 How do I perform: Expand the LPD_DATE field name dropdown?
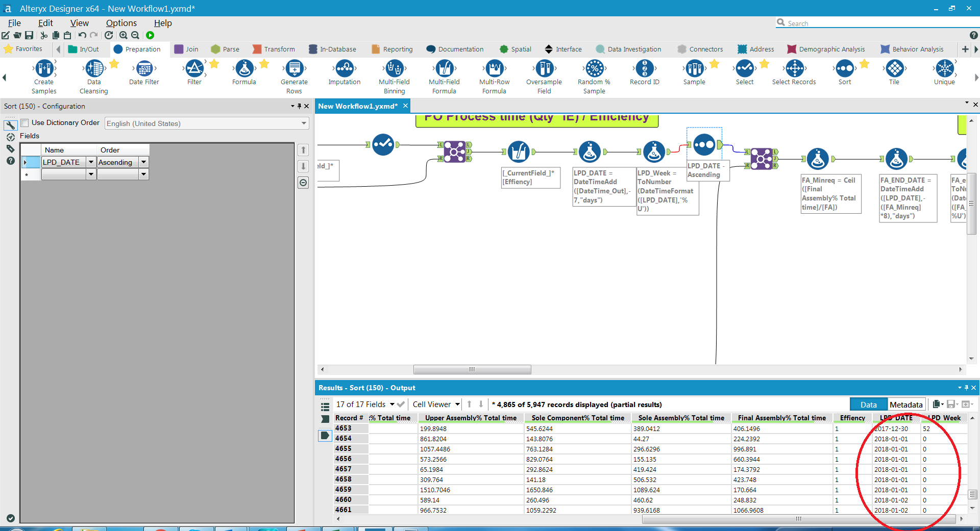(x=91, y=162)
